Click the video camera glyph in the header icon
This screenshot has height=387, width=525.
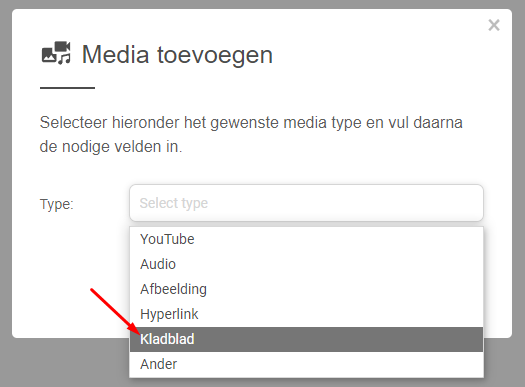[x=63, y=46]
